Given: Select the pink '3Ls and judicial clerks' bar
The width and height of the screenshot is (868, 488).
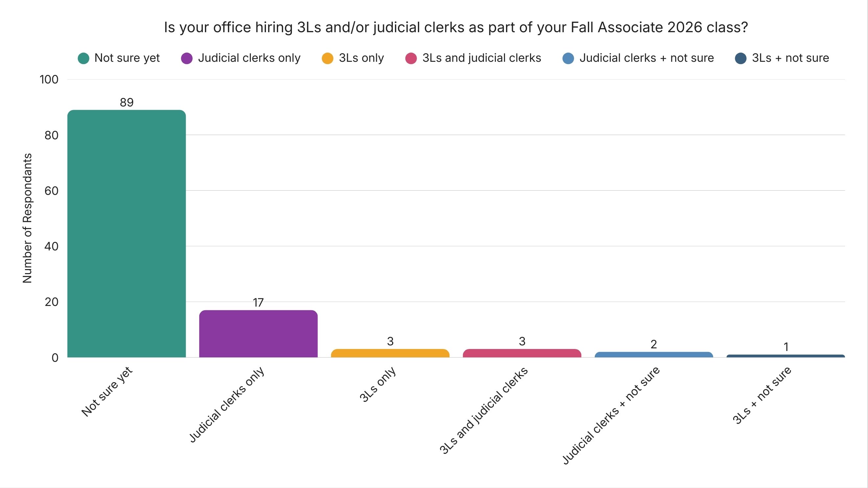Looking at the screenshot, I should 521,353.
